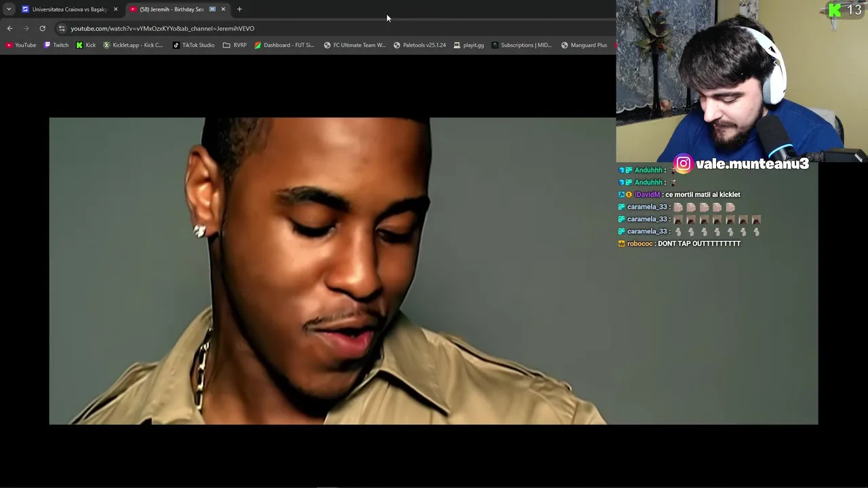Open the YouTube bookmark

coord(21,45)
